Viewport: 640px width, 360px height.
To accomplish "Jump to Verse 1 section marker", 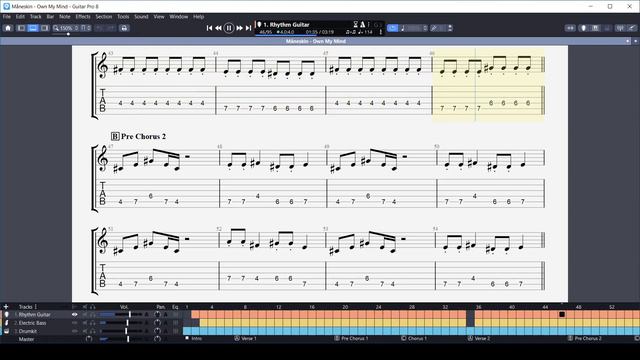I will click(245, 338).
